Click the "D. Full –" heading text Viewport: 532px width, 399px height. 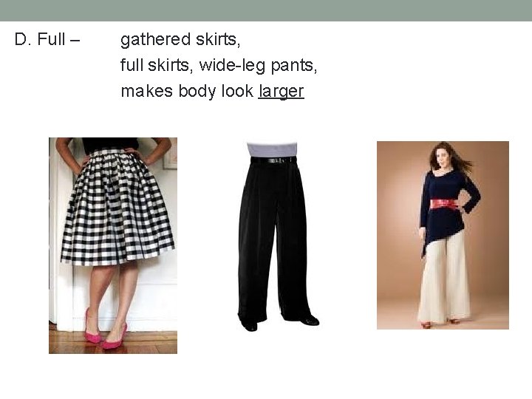pos(47,39)
